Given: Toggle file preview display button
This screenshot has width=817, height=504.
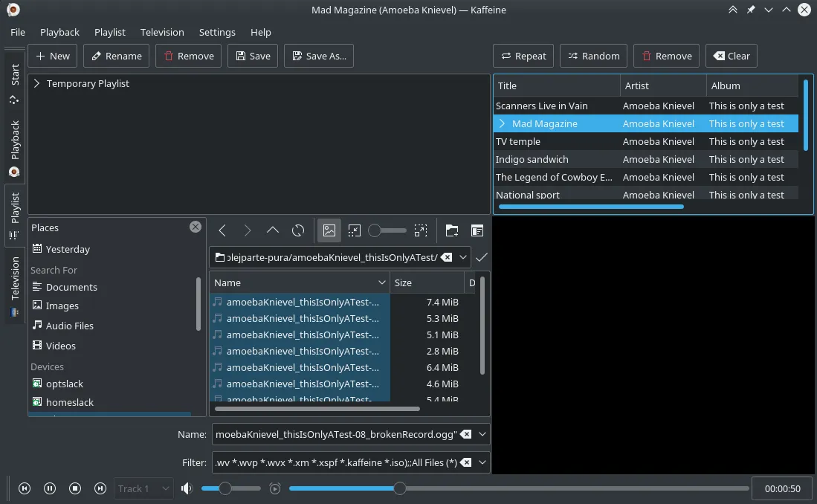Looking at the screenshot, I should (x=329, y=230).
